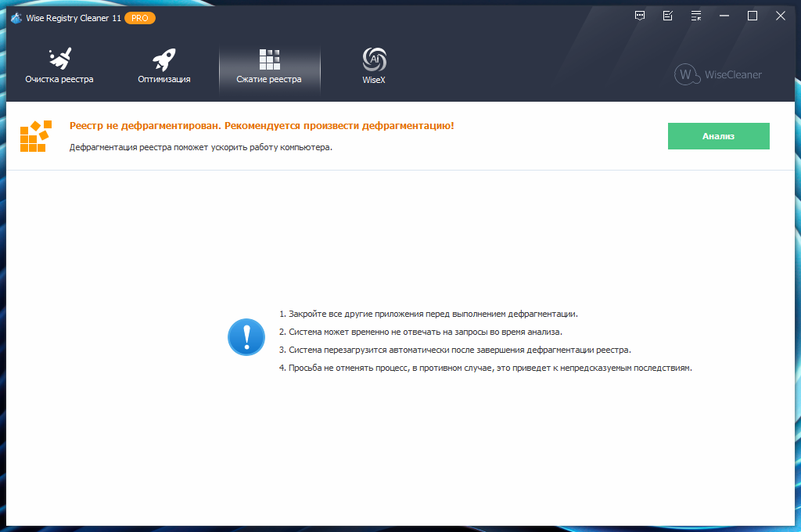
Task: Open the WiseX AI tab
Action: 374,66
